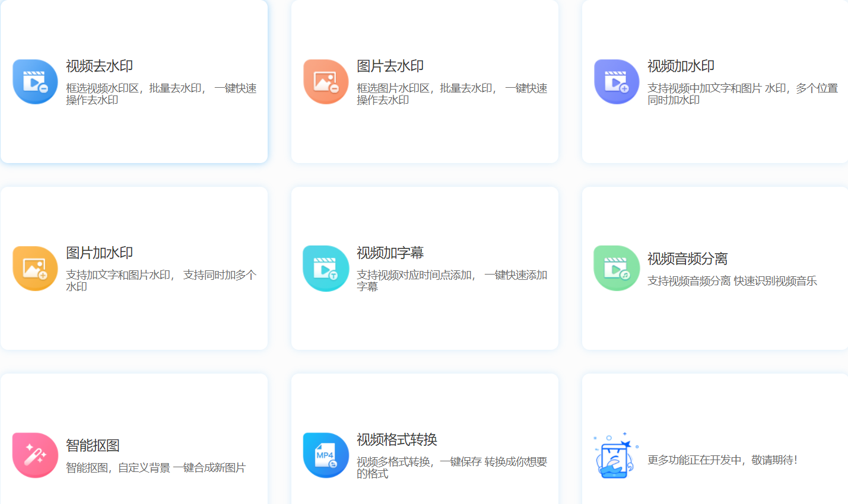Click the 图片加水印 yellow image icon
The height and width of the screenshot is (504, 848).
pos(35,269)
